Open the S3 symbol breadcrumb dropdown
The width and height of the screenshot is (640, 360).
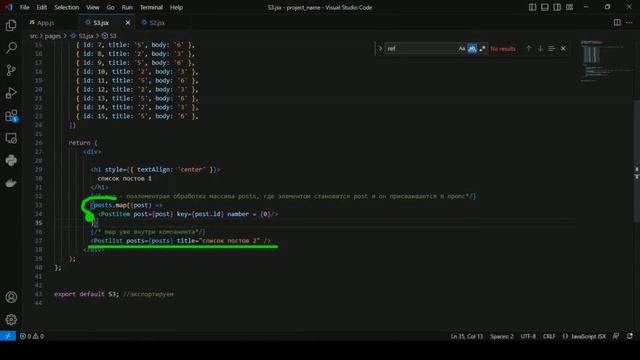[x=109, y=36]
